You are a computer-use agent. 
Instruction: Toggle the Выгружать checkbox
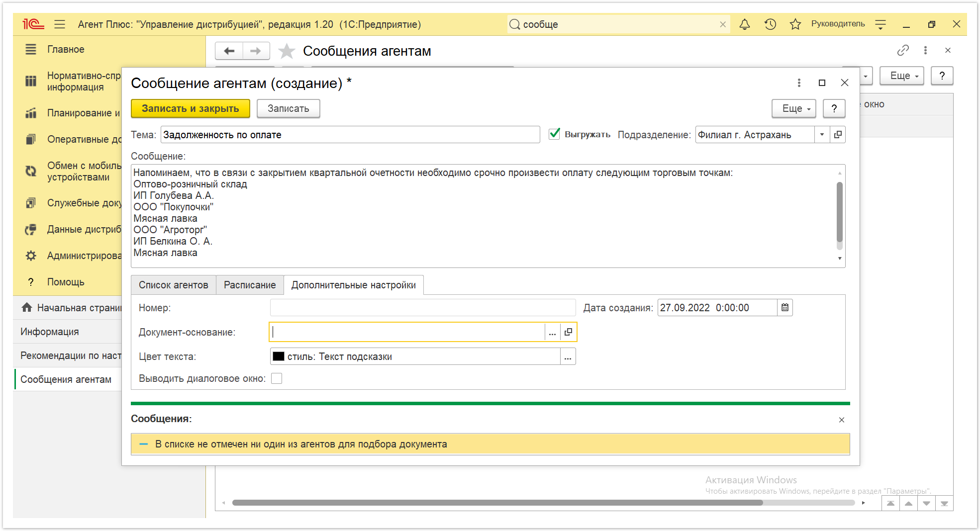tap(554, 134)
